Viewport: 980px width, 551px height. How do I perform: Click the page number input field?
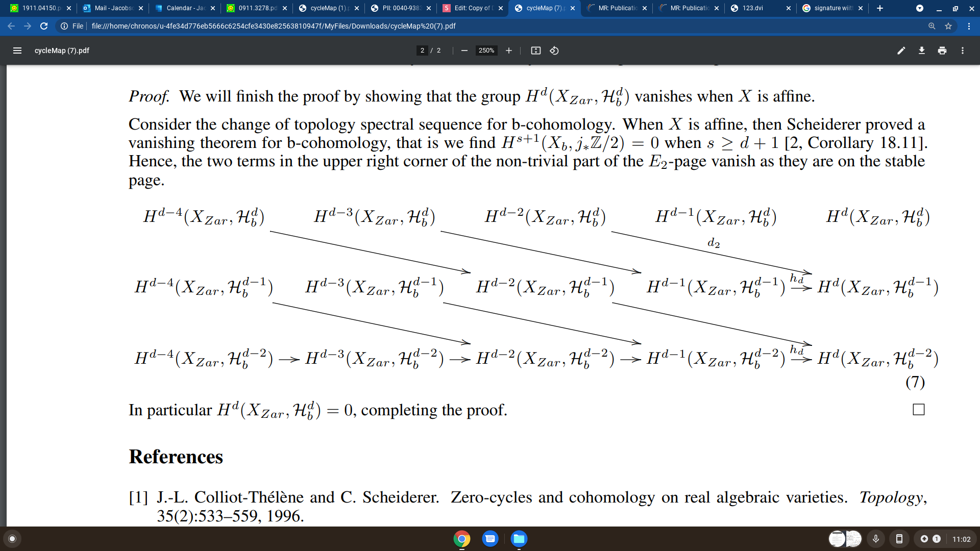[x=422, y=51]
